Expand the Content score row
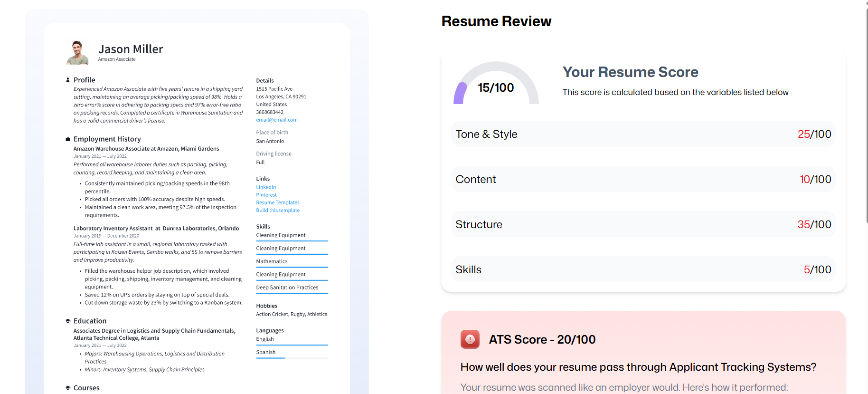This screenshot has width=868, height=394. [643, 179]
